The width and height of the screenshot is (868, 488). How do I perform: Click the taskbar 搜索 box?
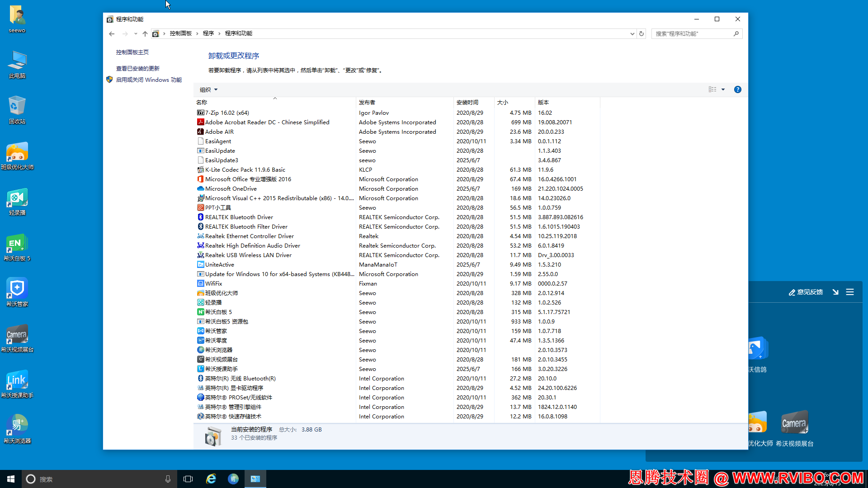click(x=99, y=479)
